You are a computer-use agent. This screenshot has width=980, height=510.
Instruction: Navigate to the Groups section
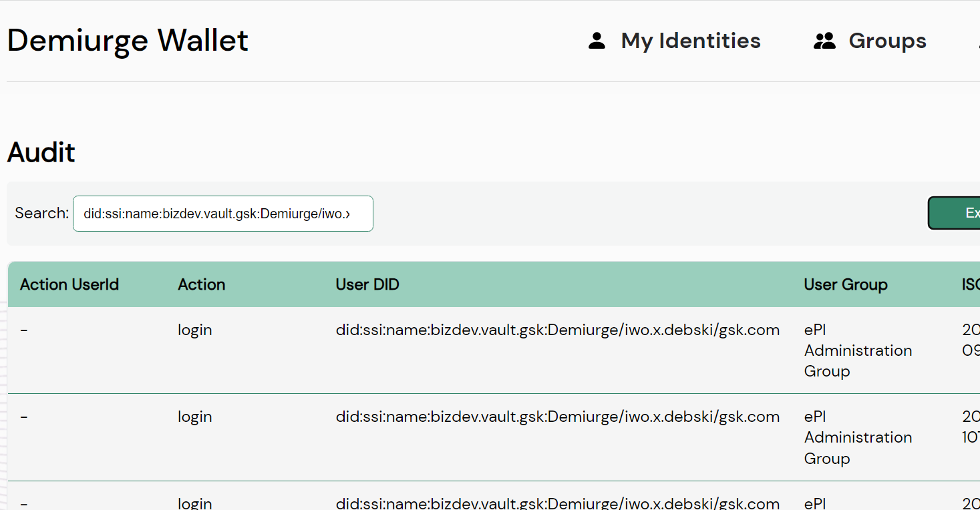tap(887, 41)
